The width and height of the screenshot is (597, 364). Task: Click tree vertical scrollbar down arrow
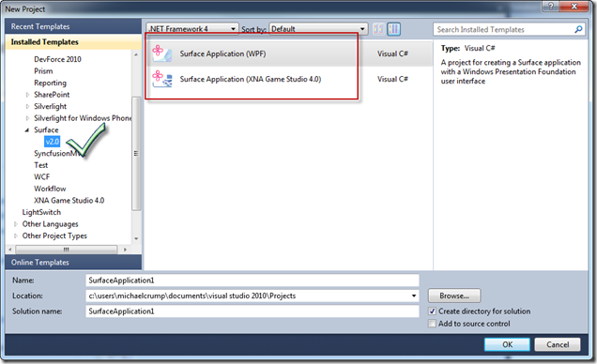(x=136, y=238)
